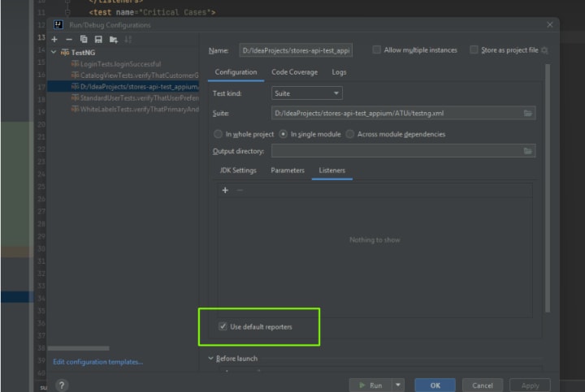The image size is (585, 392).
Task: Remove listener with the minus icon
Action: (240, 191)
